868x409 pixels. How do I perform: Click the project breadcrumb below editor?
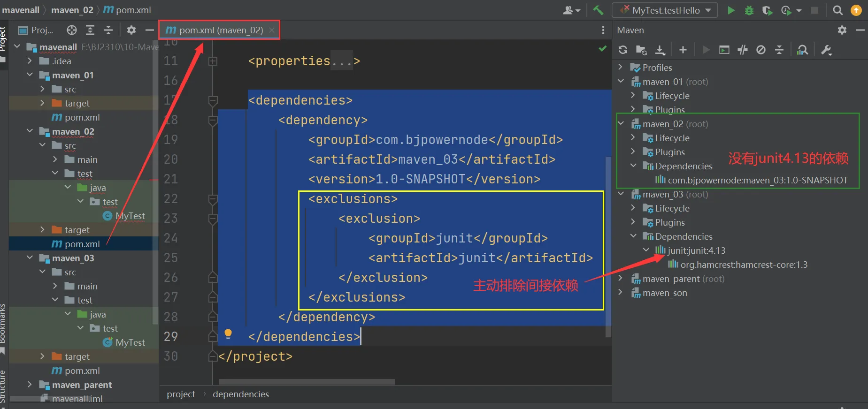pos(181,394)
